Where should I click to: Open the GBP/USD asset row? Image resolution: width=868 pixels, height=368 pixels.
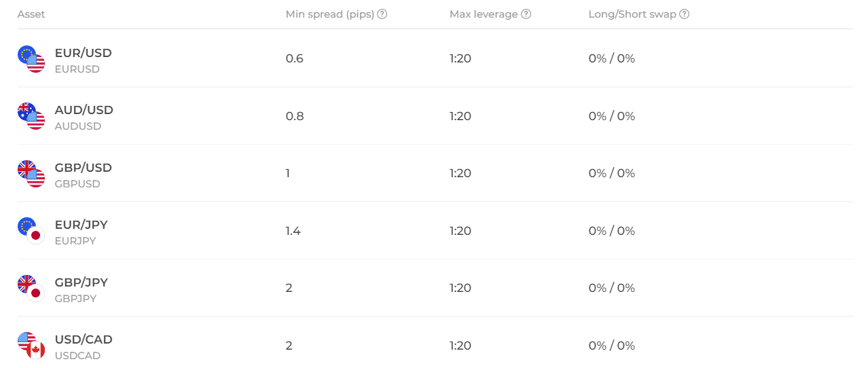(x=435, y=174)
